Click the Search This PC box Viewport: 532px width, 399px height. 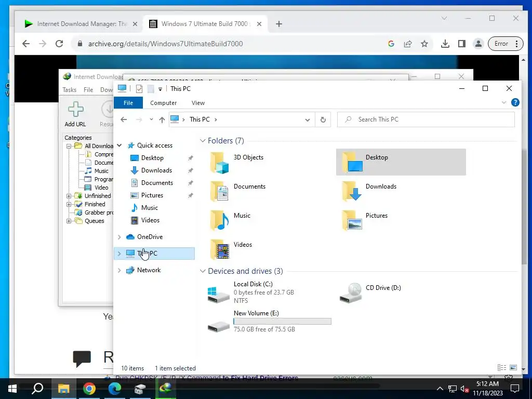tap(426, 119)
